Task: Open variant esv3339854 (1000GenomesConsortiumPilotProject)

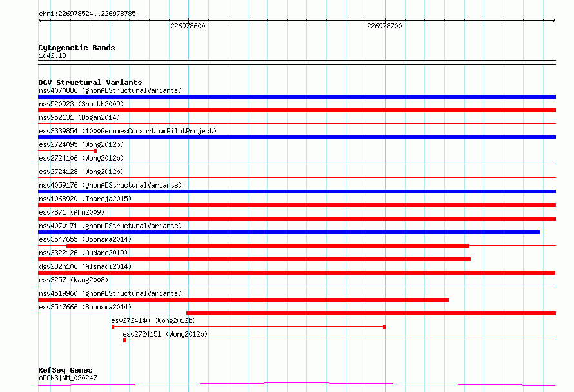Action: click(x=128, y=131)
